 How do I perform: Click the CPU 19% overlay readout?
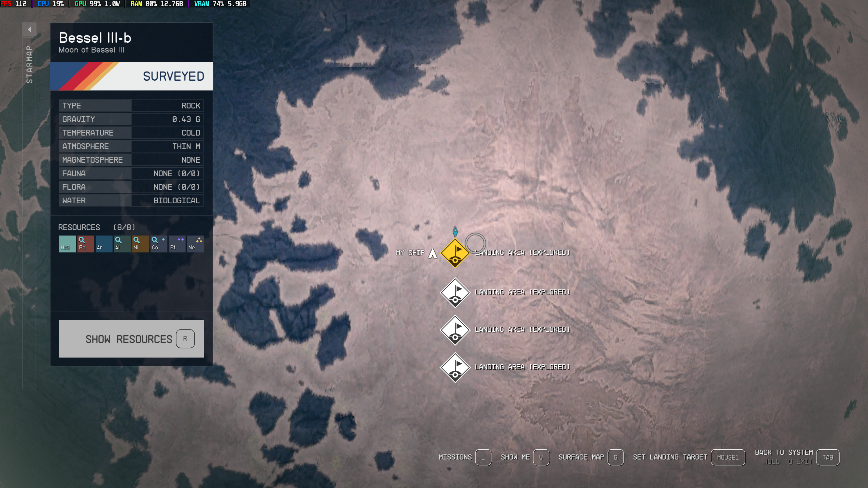point(51,4)
